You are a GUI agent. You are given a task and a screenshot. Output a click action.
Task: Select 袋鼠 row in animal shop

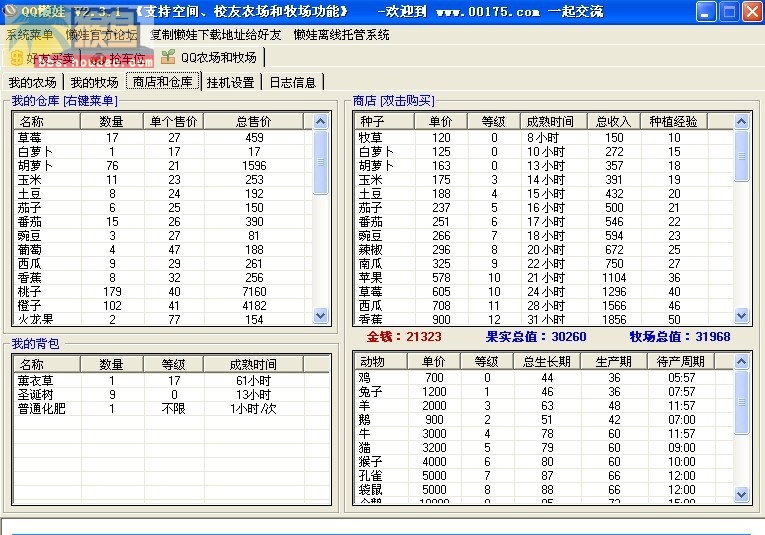tap(544, 489)
